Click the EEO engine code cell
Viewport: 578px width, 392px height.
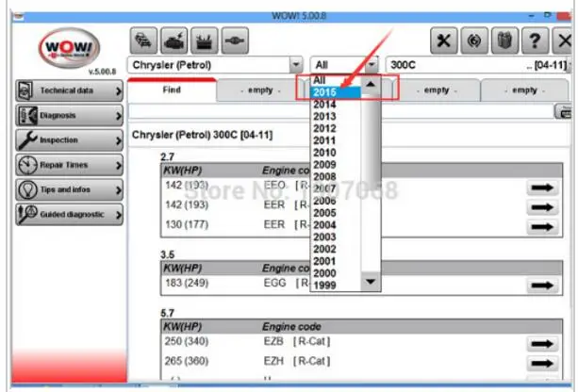tap(274, 185)
